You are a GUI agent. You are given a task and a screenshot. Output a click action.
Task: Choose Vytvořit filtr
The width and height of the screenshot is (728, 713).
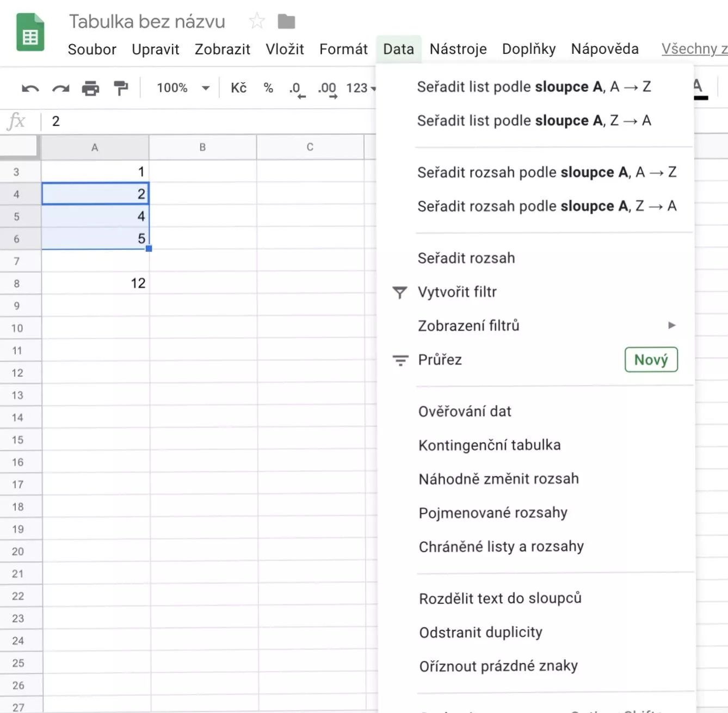click(457, 292)
